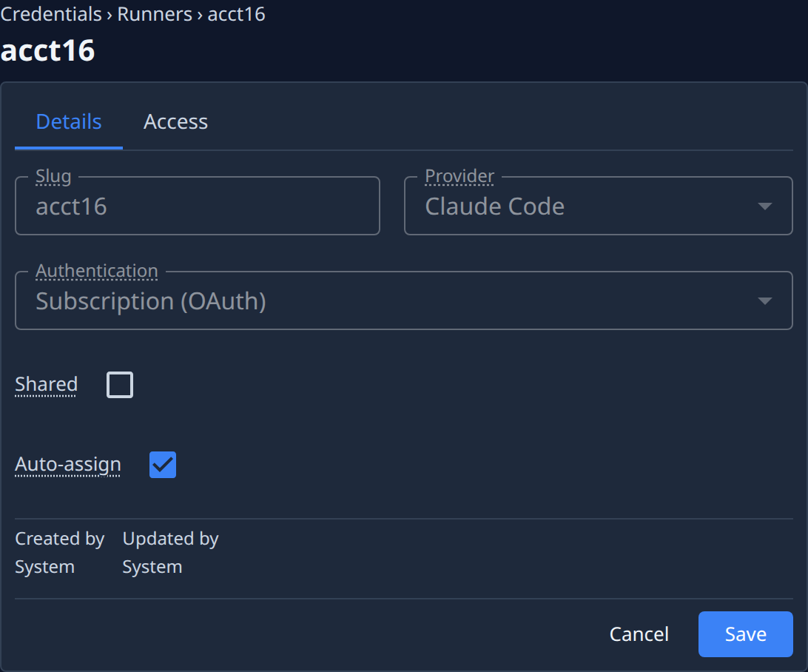Click the Provider dropdown arrow
Screen dimensions: 808x672
click(765, 206)
